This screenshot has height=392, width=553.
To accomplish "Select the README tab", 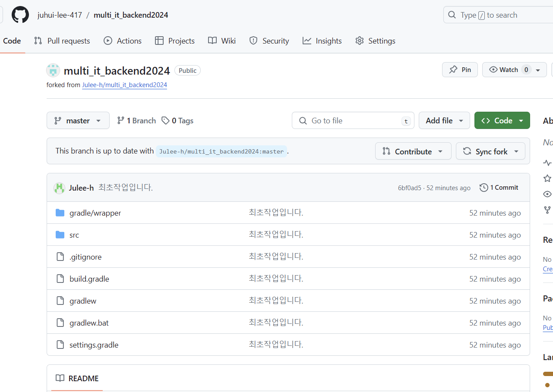I will click(77, 379).
